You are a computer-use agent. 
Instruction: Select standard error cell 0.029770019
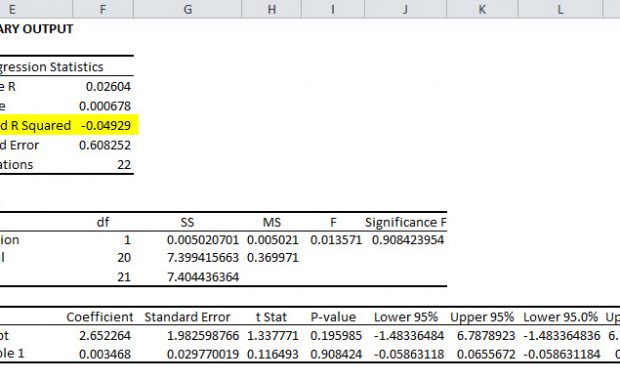tap(203, 354)
